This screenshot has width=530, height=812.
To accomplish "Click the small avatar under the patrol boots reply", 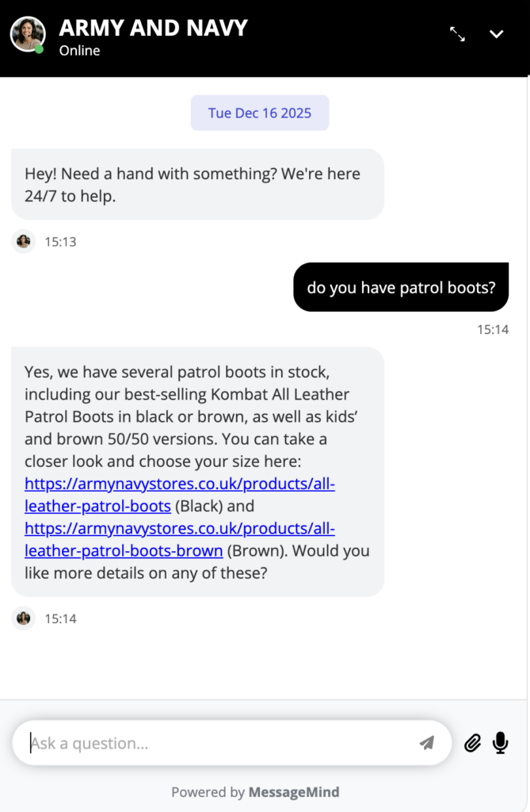I will (x=24, y=619).
